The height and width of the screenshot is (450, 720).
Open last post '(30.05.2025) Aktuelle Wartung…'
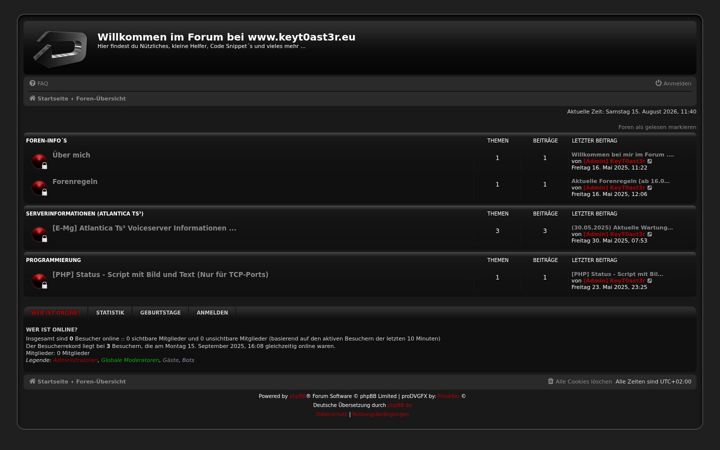pyautogui.click(x=622, y=228)
